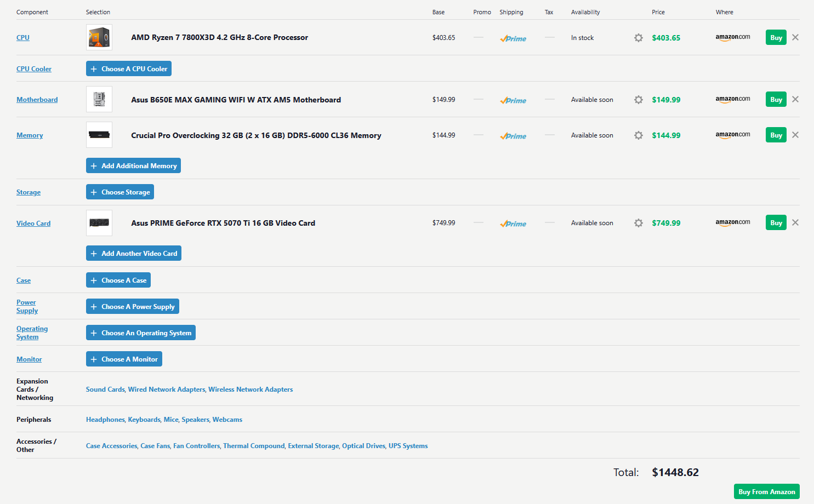This screenshot has width=814, height=504.
Task: Open the CPU component link
Action: coord(23,38)
